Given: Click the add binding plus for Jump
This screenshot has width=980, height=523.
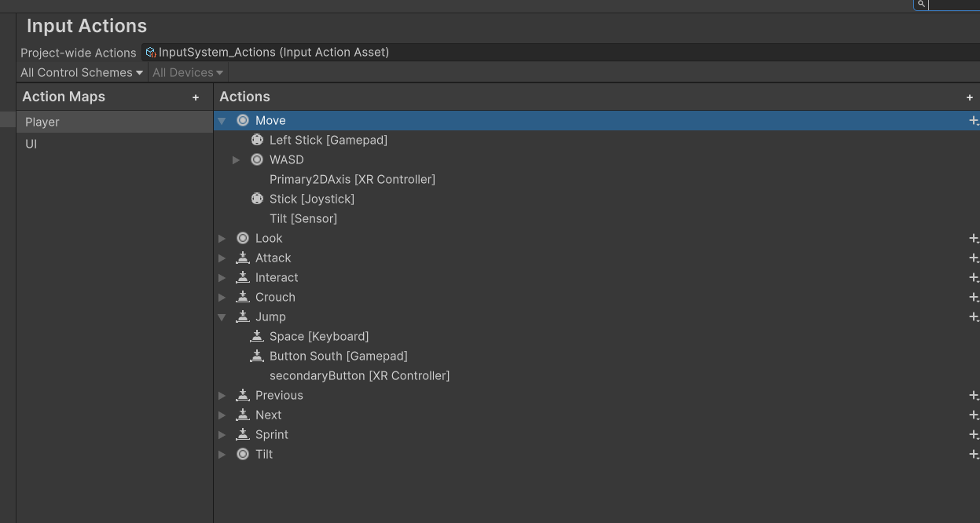Looking at the screenshot, I should [x=974, y=317].
